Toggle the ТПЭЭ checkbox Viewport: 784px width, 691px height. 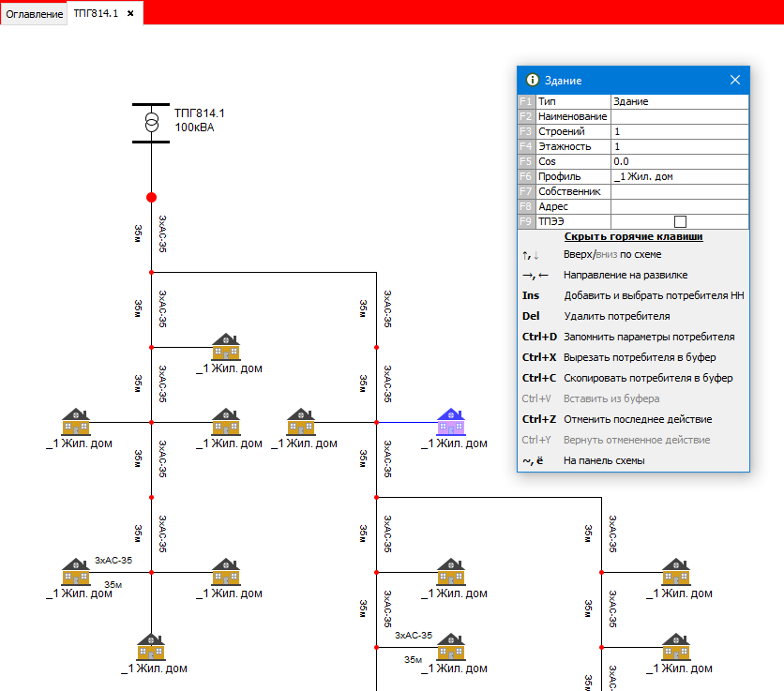coord(680,221)
